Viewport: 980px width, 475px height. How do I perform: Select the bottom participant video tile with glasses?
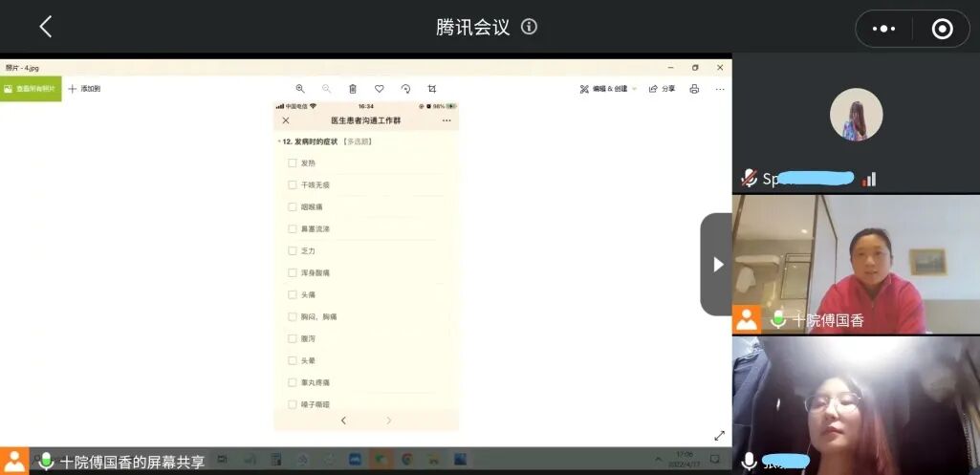[857, 405]
